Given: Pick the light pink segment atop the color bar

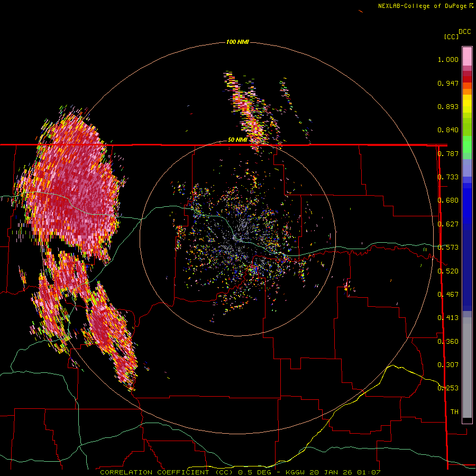Looking at the screenshot, I should 467,57.
